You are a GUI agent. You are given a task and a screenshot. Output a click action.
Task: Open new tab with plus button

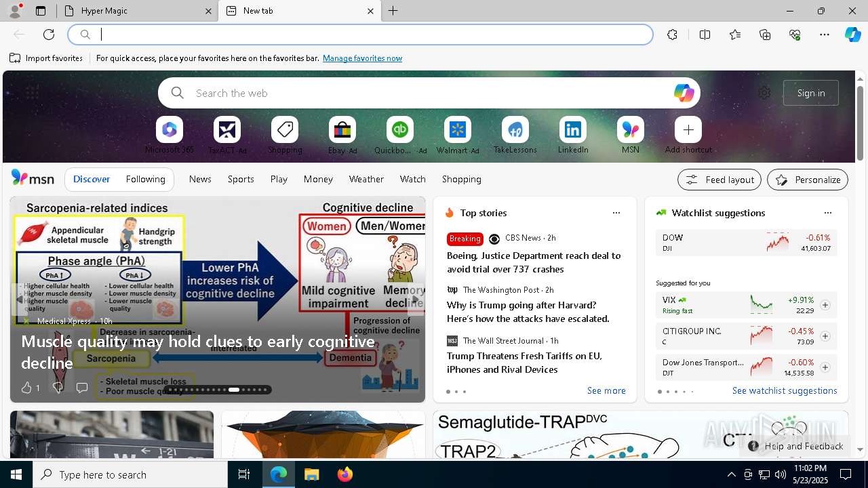coord(393,11)
